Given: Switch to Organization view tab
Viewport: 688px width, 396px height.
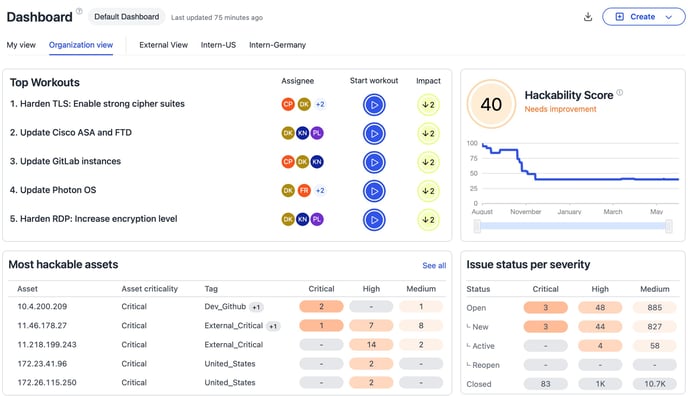Looking at the screenshot, I should coord(81,45).
